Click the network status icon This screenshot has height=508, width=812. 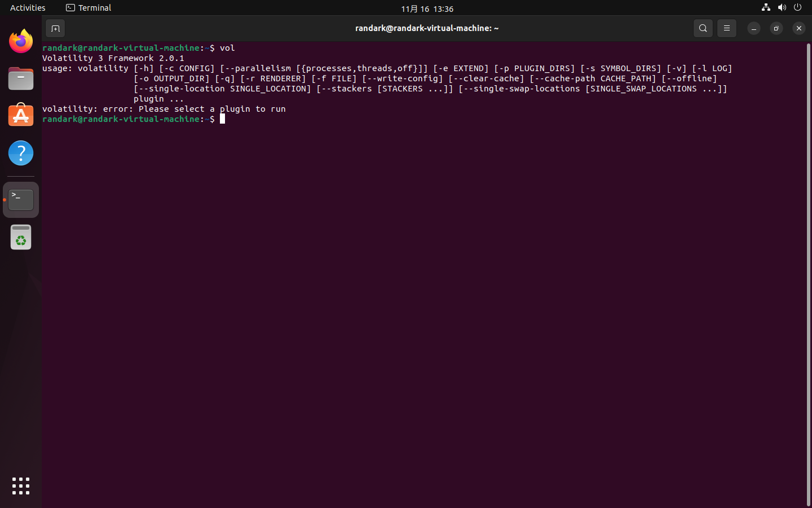(x=766, y=7)
